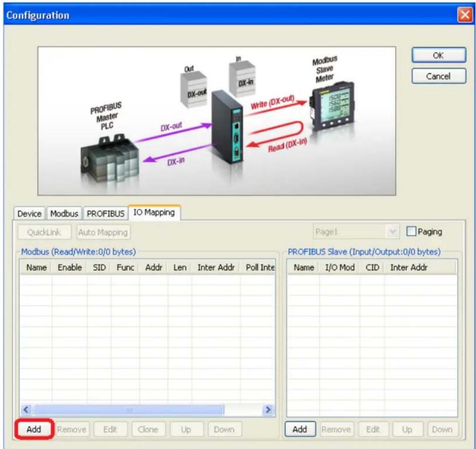
Task: Click Up under PROFIBUS Slave list
Action: click(x=407, y=429)
